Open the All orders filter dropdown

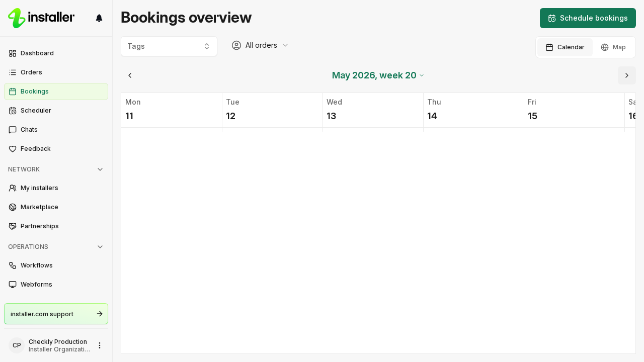[260, 45]
